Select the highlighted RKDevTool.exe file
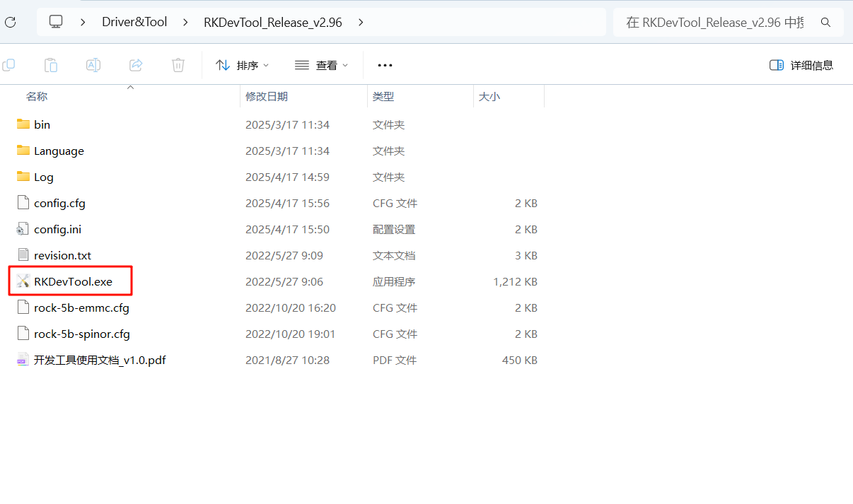Viewport: 853px width, 504px height. pos(74,281)
